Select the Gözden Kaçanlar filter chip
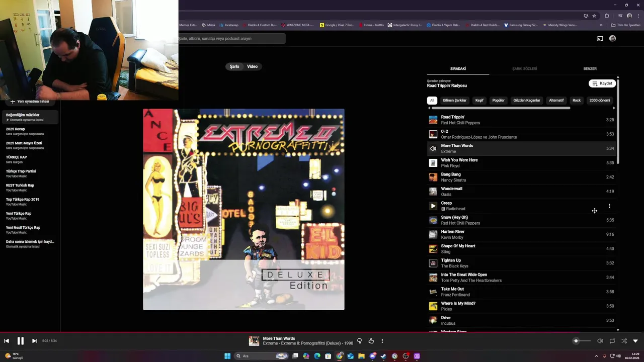The width and height of the screenshot is (644, 362). click(x=527, y=100)
